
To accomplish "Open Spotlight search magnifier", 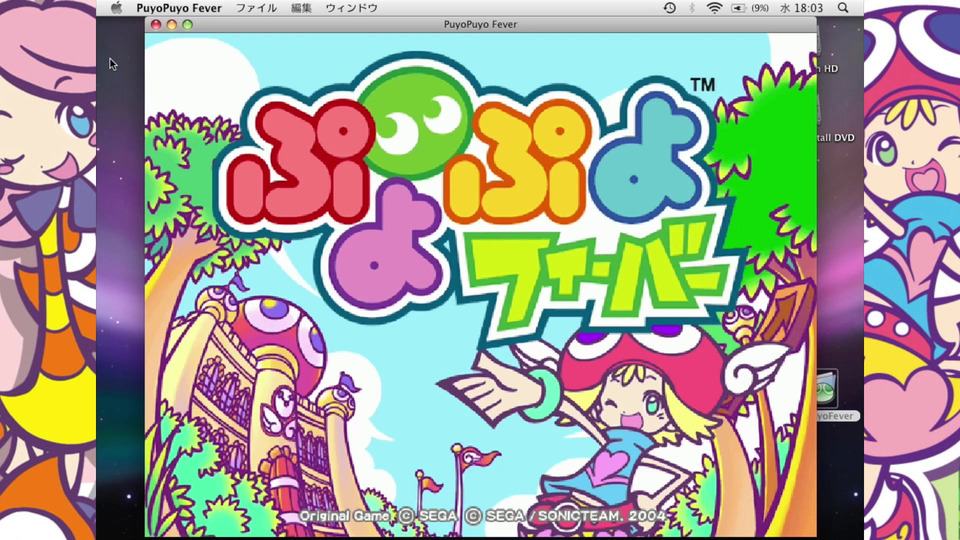I will (x=843, y=8).
